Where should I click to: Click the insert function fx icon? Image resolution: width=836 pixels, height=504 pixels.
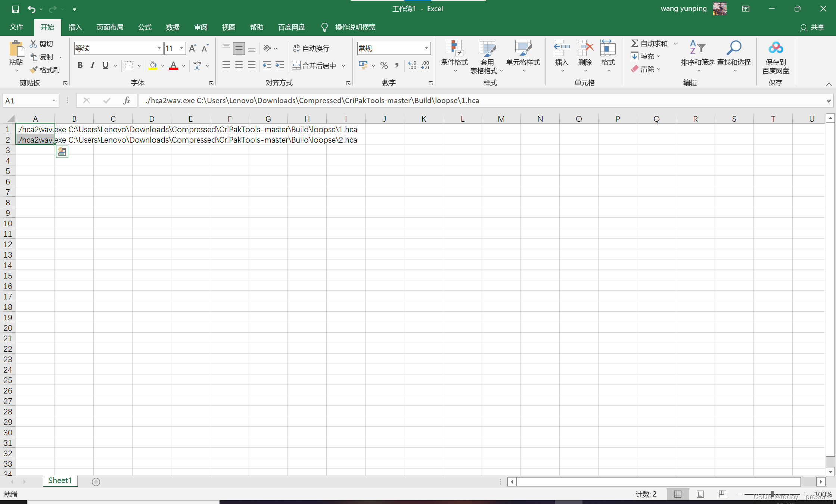pyautogui.click(x=127, y=100)
